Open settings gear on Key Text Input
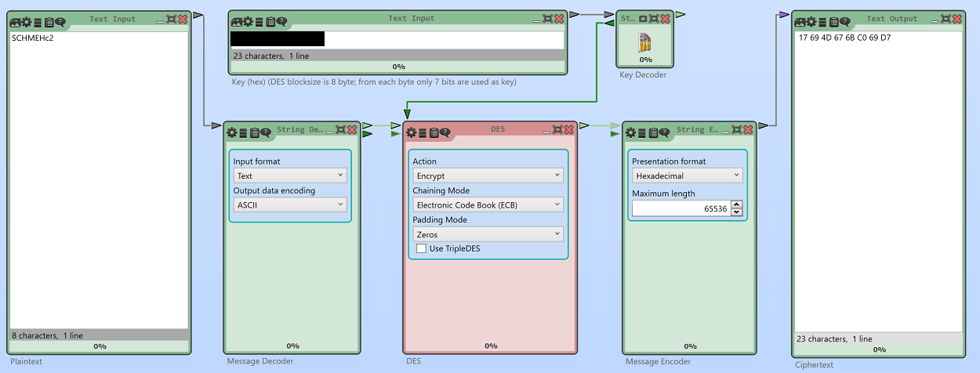The height and width of the screenshot is (373, 980). pyautogui.click(x=249, y=22)
